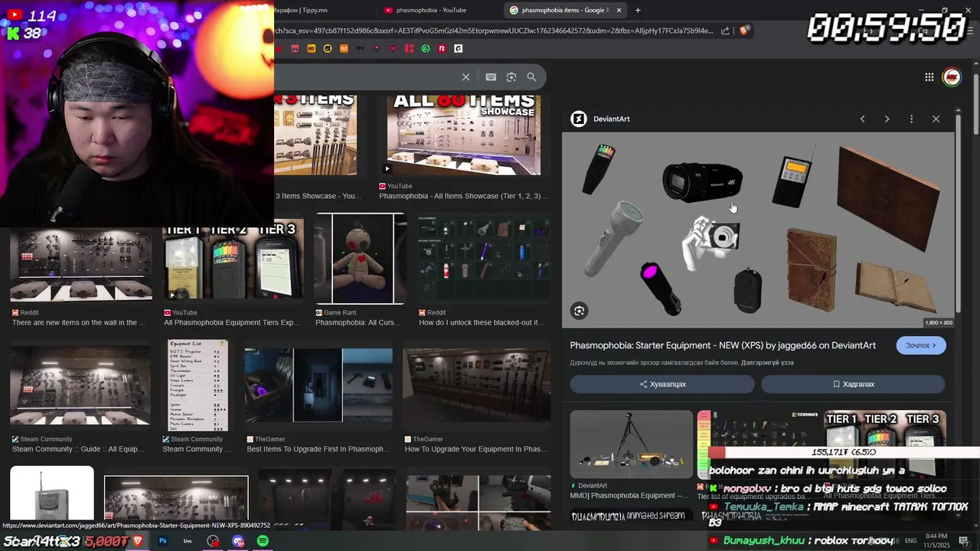Open All 60 Items Showcase thumbnail

pyautogui.click(x=464, y=135)
